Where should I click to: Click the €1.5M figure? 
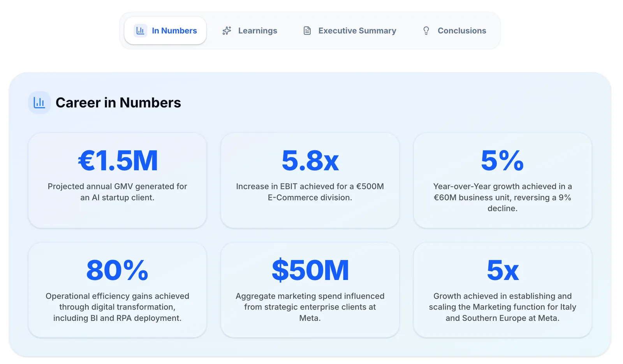point(118,160)
